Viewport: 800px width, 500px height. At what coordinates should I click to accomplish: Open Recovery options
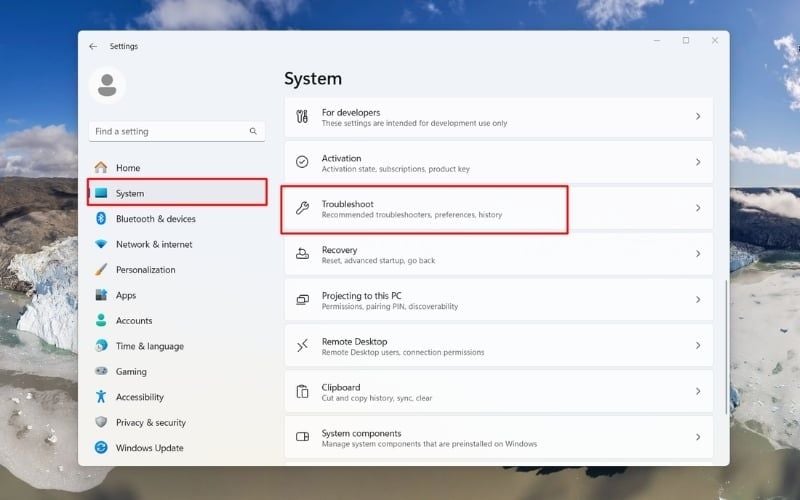pos(498,254)
